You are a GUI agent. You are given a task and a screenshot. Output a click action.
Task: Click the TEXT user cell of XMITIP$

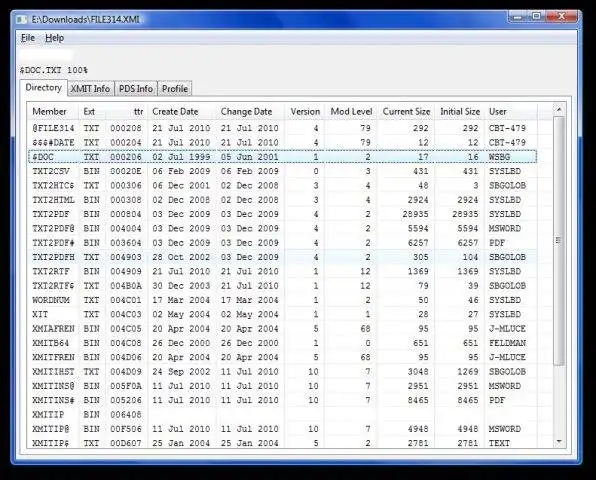[499, 443]
